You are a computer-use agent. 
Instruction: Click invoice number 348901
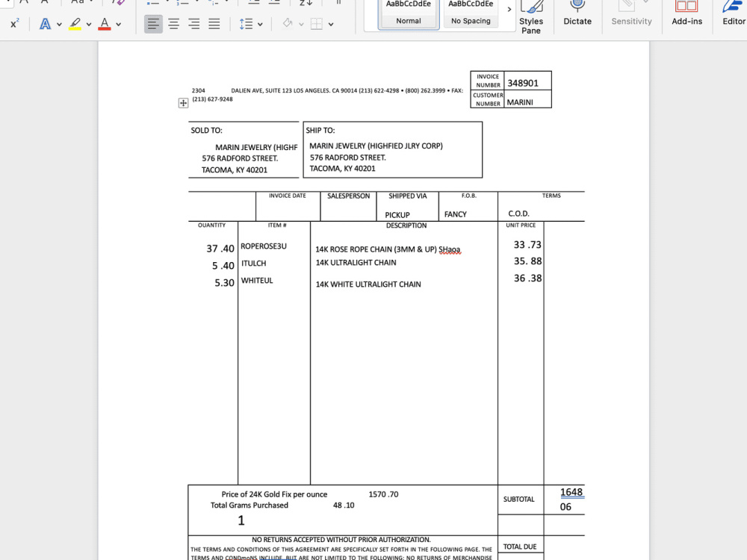point(523,83)
